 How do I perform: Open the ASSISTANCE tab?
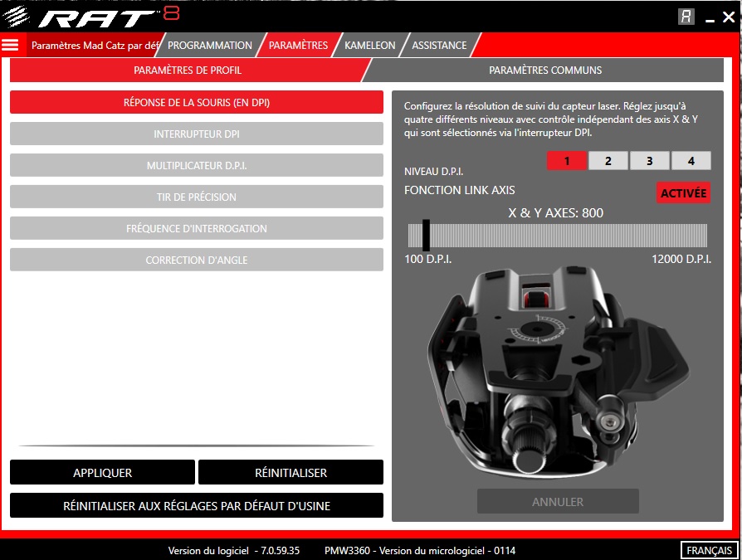pos(439,46)
